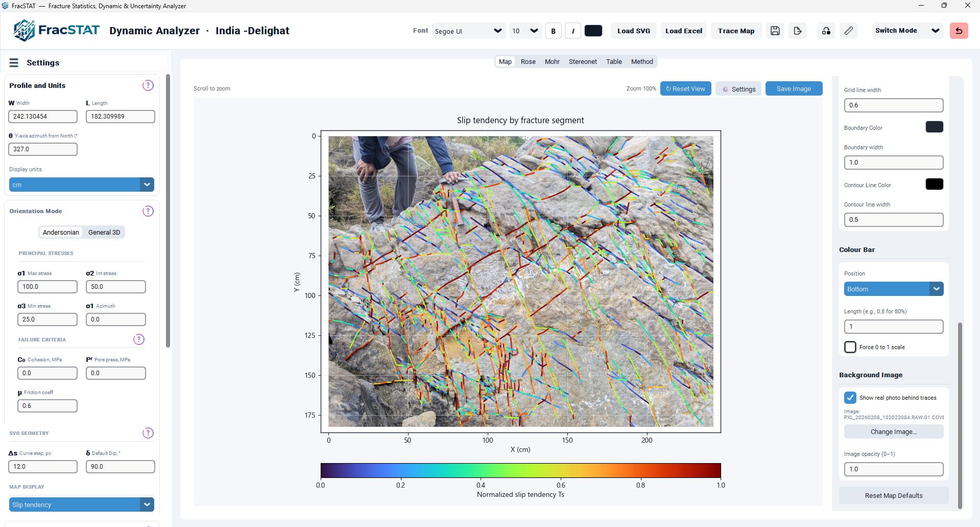
Task: Switch to General 3D orientation mode
Action: click(x=104, y=232)
